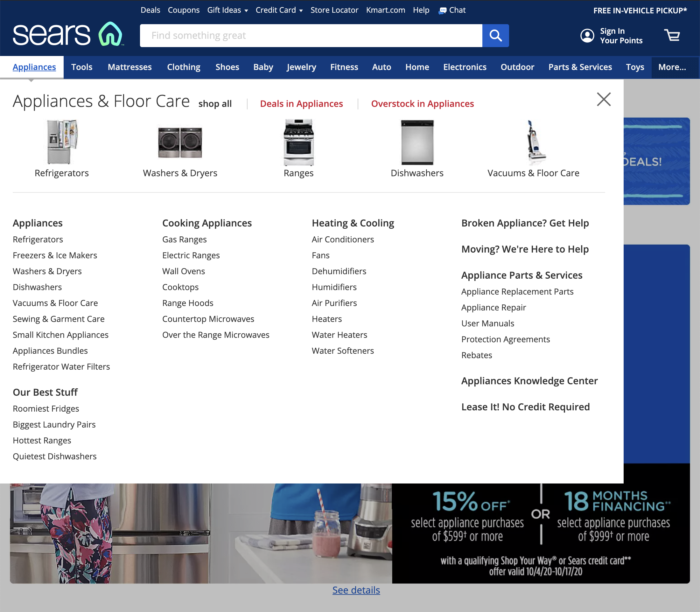The height and width of the screenshot is (612, 700).
Task: Open the Electronics department tab
Action: point(465,67)
